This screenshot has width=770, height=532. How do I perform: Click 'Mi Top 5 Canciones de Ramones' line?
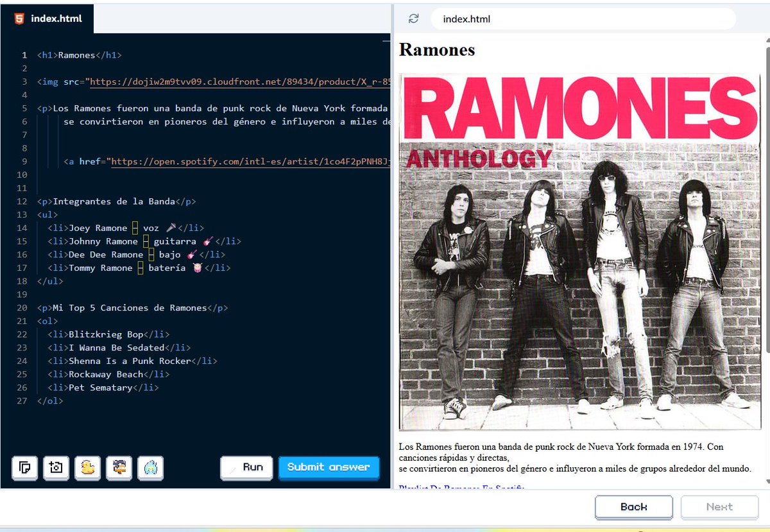(132, 308)
